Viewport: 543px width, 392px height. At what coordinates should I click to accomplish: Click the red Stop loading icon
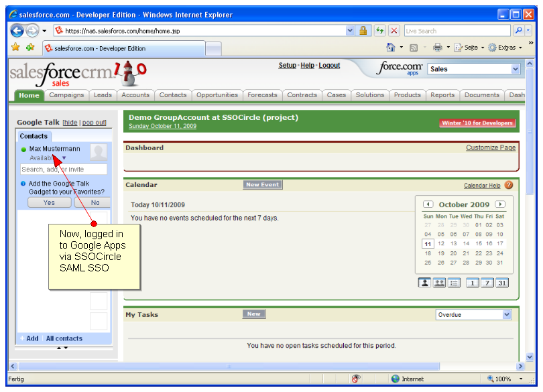[x=394, y=31]
